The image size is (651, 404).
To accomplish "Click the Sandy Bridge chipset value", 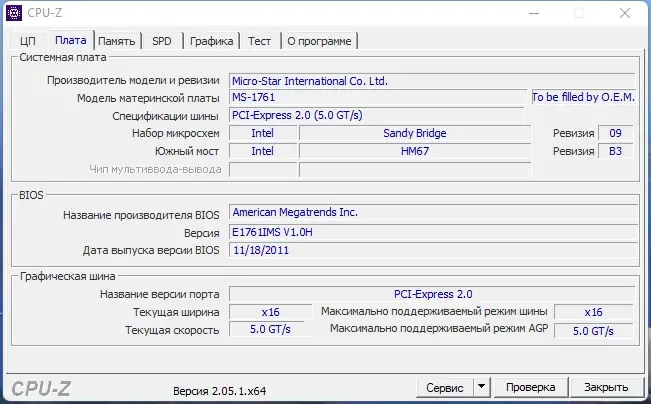I will coord(415,133).
